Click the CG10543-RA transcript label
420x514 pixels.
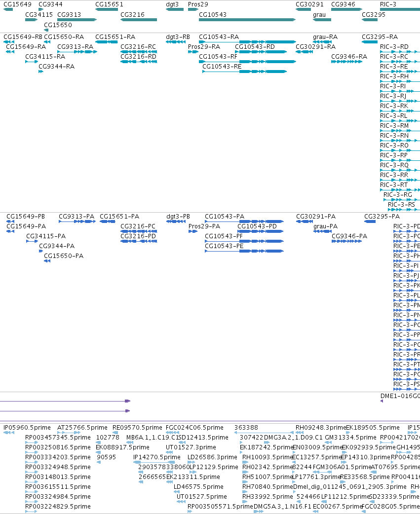(x=219, y=37)
